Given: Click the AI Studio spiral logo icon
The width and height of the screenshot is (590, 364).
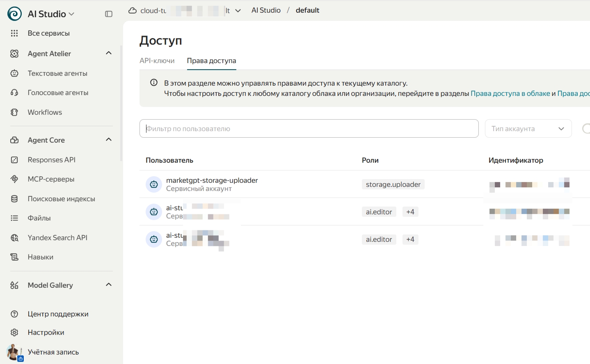Looking at the screenshot, I should [14, 14].
